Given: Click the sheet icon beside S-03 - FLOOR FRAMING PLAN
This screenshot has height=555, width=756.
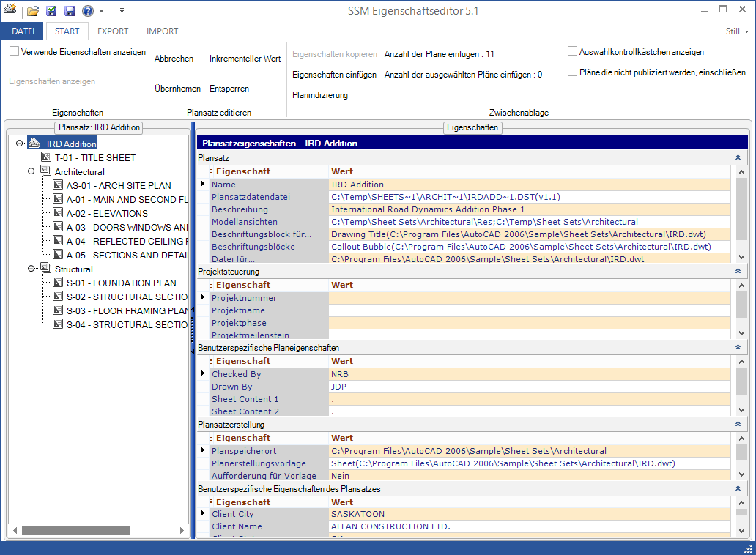Looking at the screenshot, I should pyautogui.click(x=58, y=310).
